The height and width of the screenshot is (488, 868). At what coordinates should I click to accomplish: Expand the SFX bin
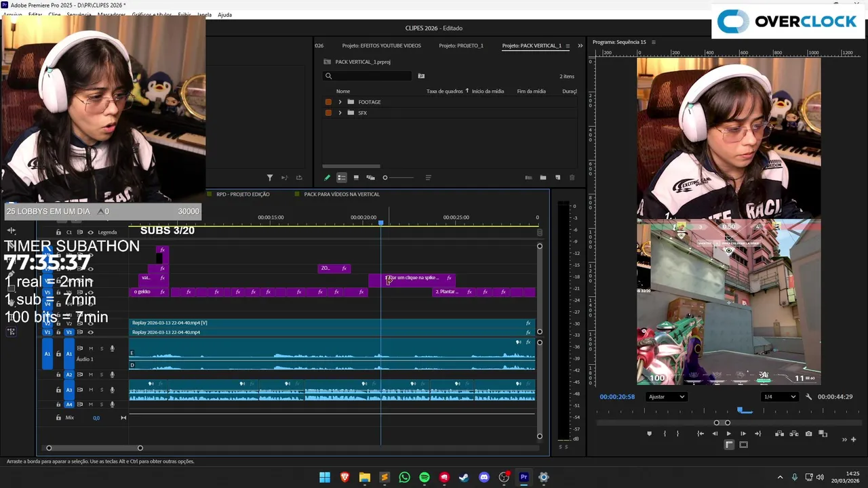pos(340,113)
